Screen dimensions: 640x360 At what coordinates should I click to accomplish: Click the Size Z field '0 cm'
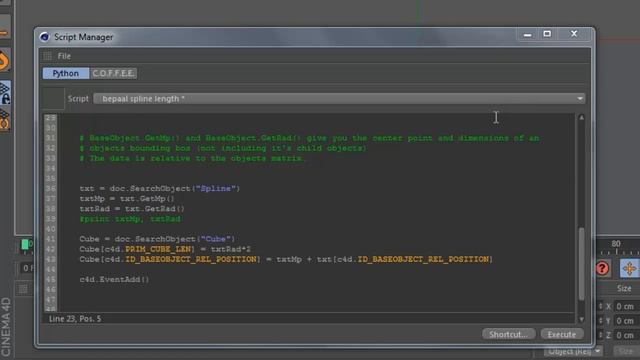coord(627,335)
